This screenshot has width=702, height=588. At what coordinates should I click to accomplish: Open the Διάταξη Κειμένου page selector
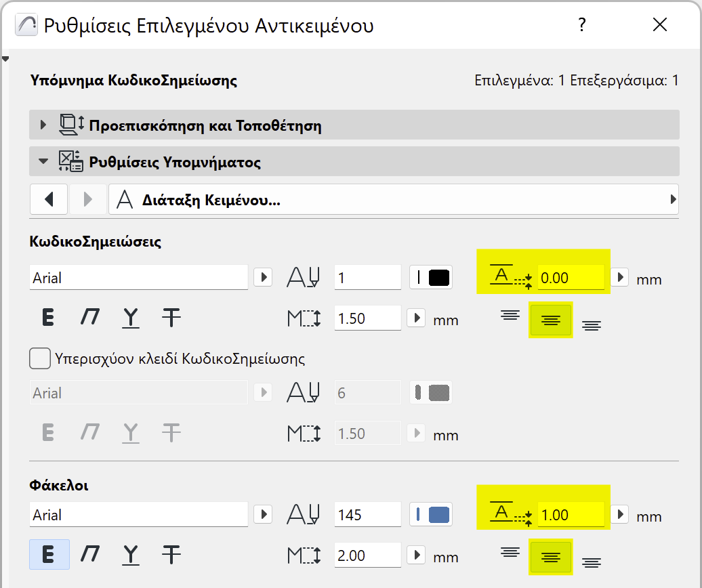pyautogui.click(x=393, y=200)
